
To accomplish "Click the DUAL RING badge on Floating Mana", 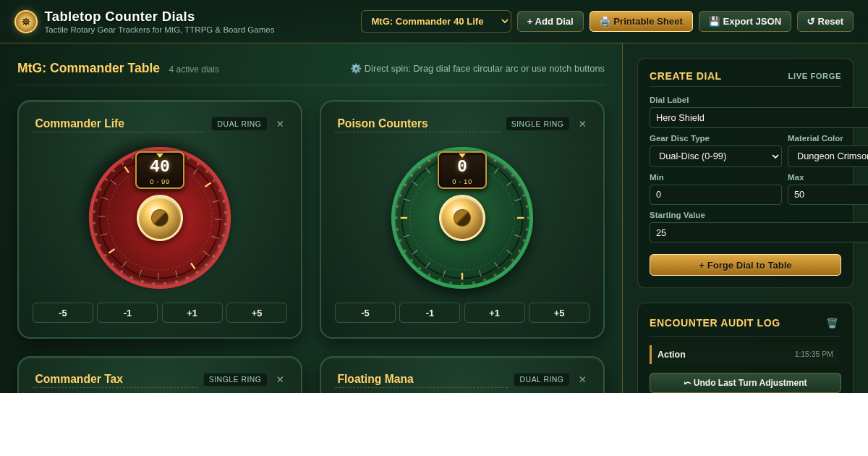I will (542, 379).
